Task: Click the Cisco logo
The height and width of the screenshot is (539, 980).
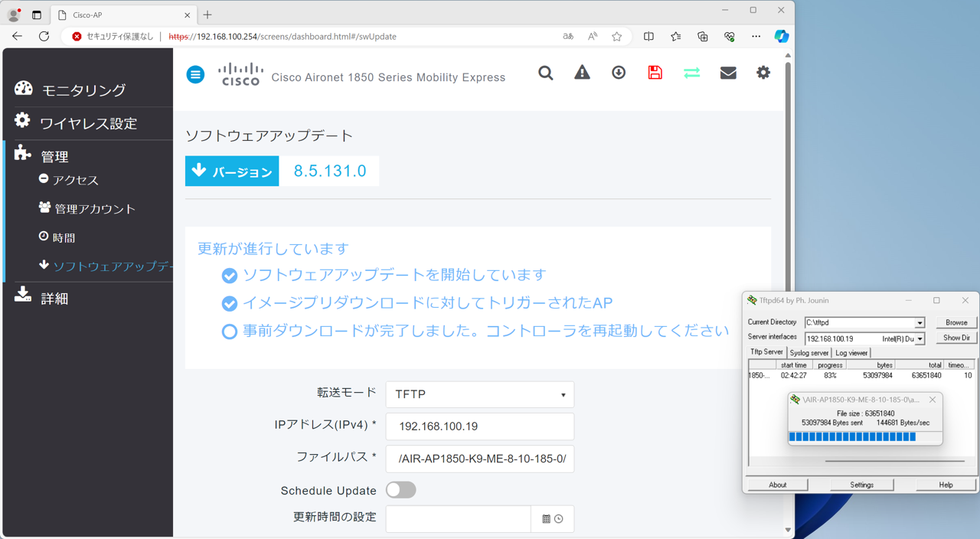Action: (x=240, y=74)
